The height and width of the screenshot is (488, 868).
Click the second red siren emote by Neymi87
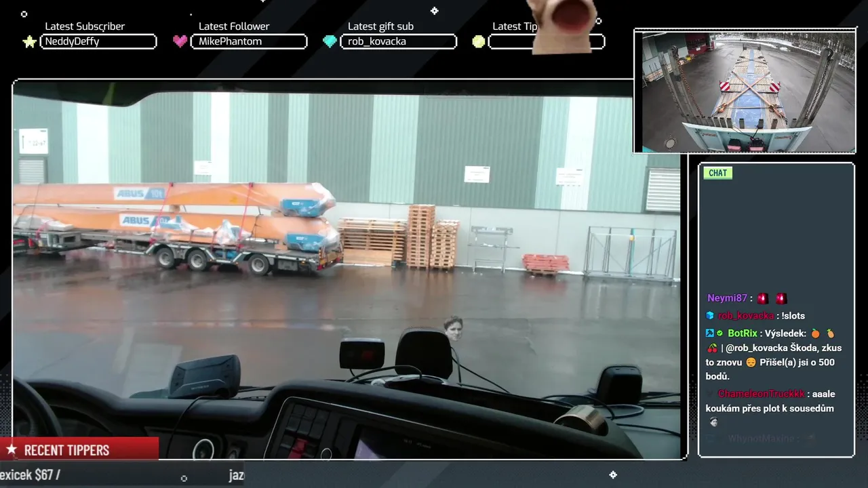click(781, 298)
